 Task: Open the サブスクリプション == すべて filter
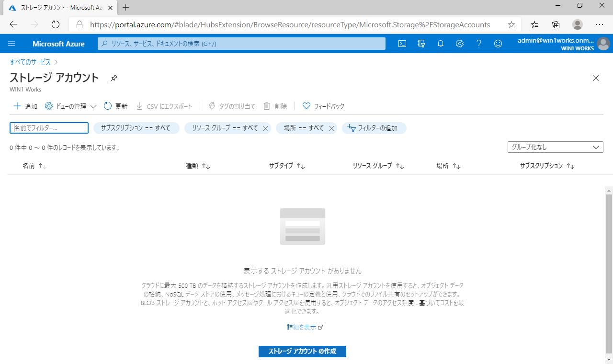tap(136, 128)
